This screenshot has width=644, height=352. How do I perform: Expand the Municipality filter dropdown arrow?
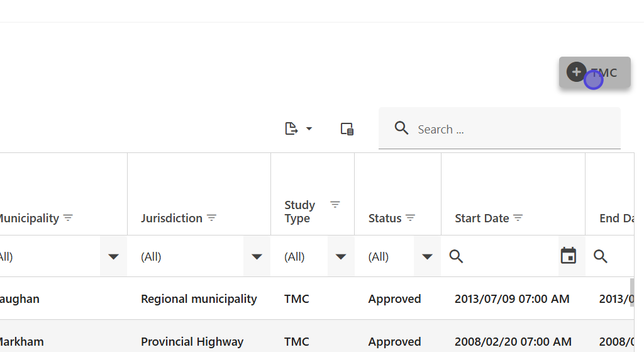coord(113,256)
